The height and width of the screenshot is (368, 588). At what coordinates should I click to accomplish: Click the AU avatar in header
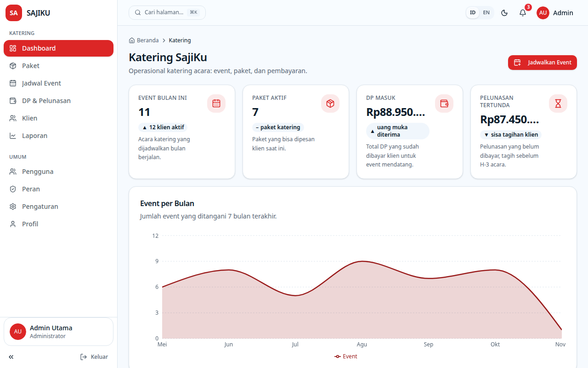[x=543, y=13]
